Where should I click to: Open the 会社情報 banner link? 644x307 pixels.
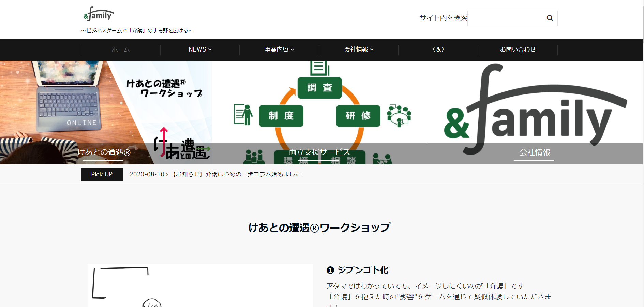click(x=535, y=152)
